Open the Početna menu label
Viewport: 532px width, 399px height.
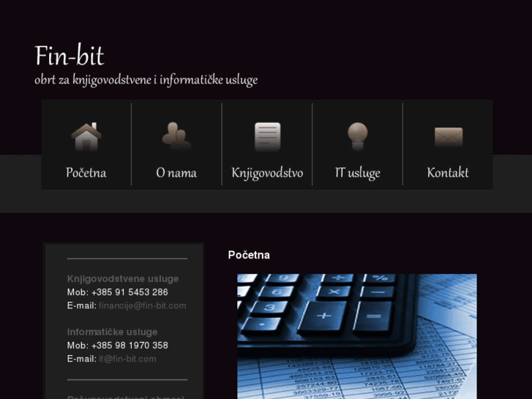pos(86,173)
